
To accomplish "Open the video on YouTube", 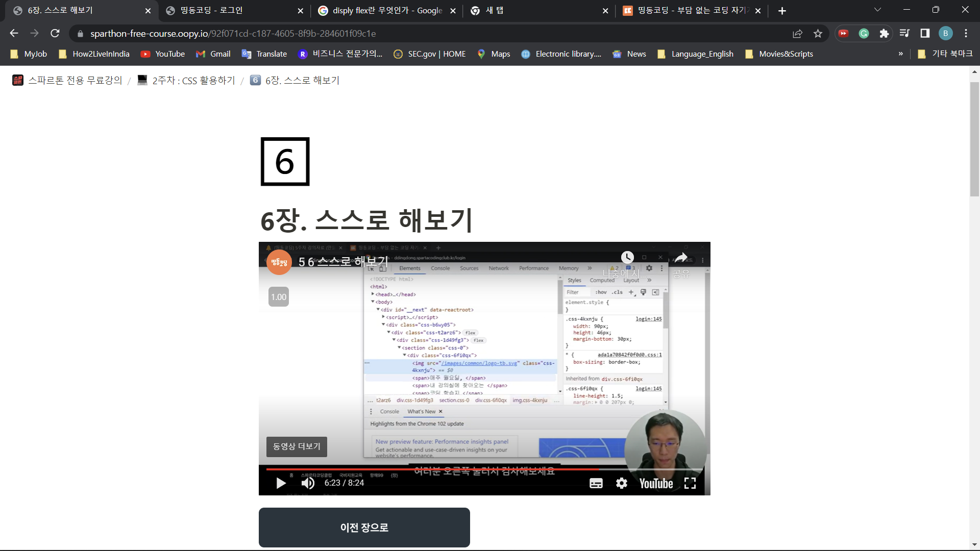I will [x=656, y=483].
